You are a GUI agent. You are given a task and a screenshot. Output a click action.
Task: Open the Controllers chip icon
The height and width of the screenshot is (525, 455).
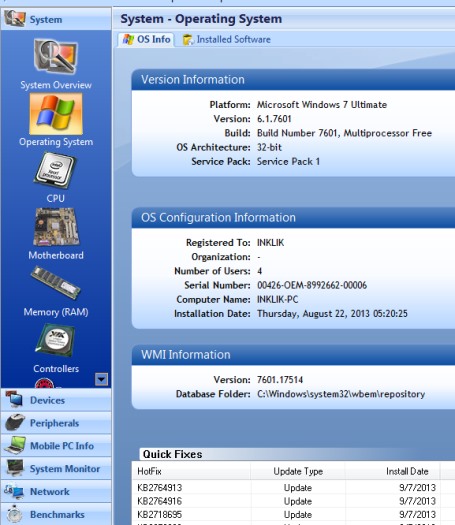coord(56,341)
